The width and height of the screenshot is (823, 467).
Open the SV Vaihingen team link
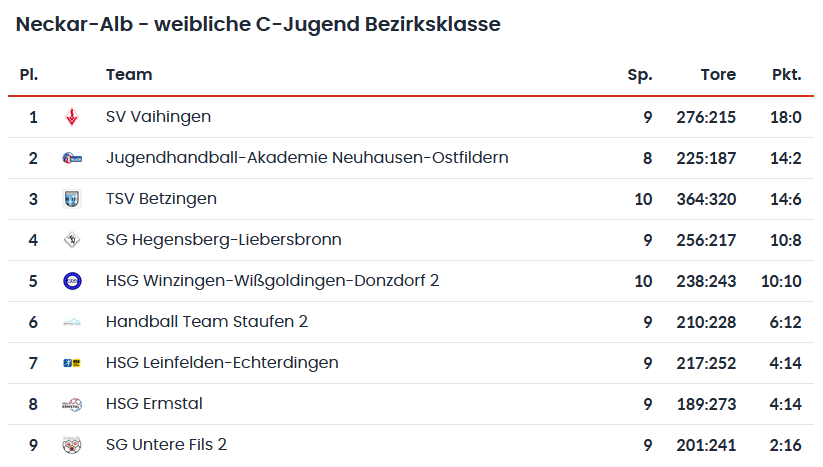(158, 117)
